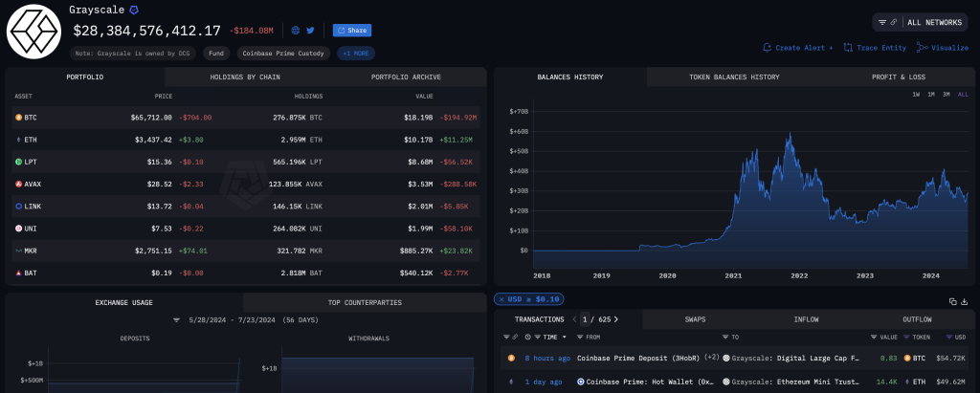Click the Grayscale entity logo
This screenshot has width=980, height=393.
coord(33,32)
